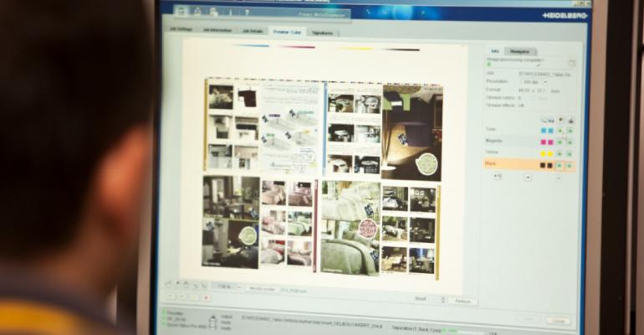Open the zoom percentage dropdown arrow
The width and height of the screenshot is (644, 335).
[239, 286]
